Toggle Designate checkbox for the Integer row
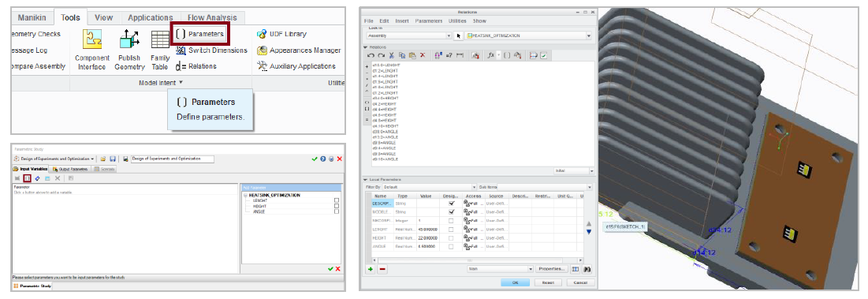 451,220
